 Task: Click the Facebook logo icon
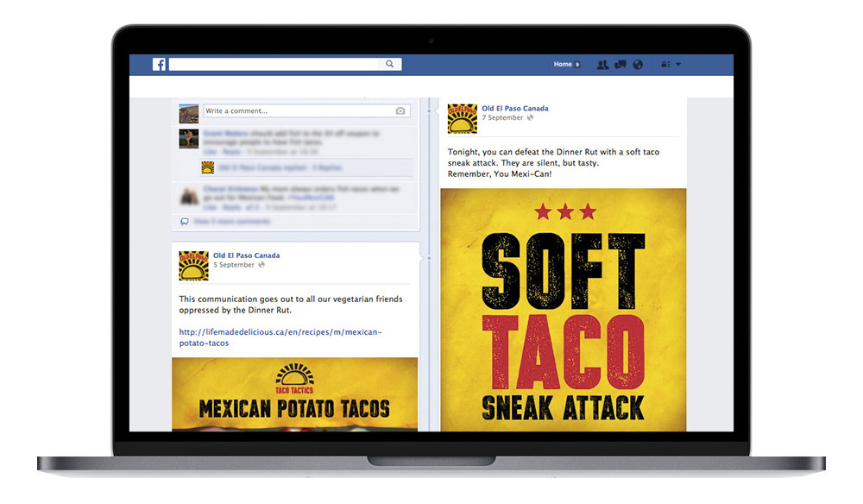159,65
